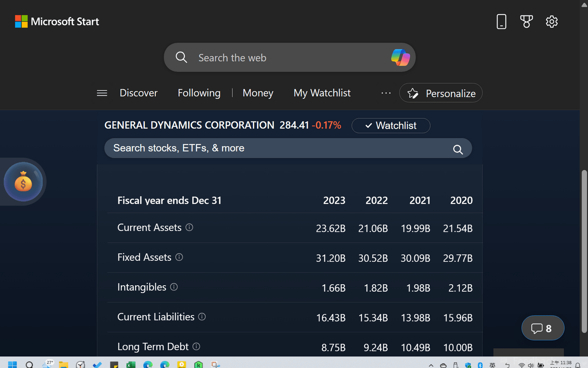Click the Personalize button
The image size is (588, 368).
tap(440, 93)
